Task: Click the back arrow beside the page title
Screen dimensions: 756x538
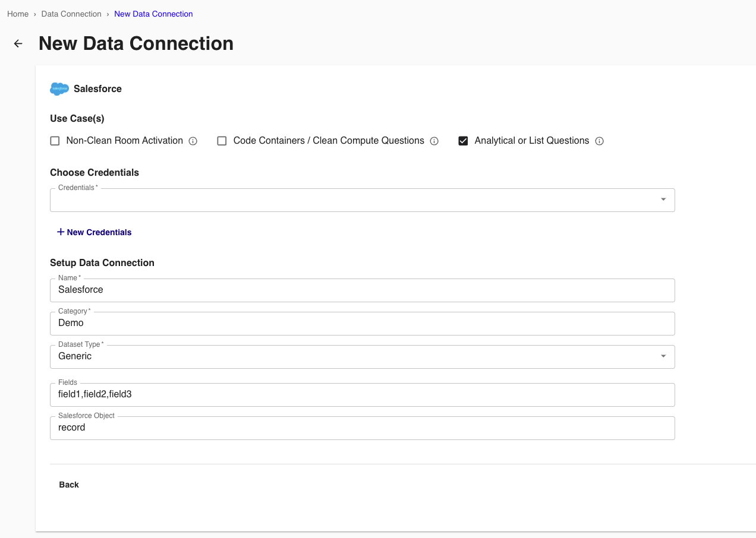Action: (x=18, y=43)
